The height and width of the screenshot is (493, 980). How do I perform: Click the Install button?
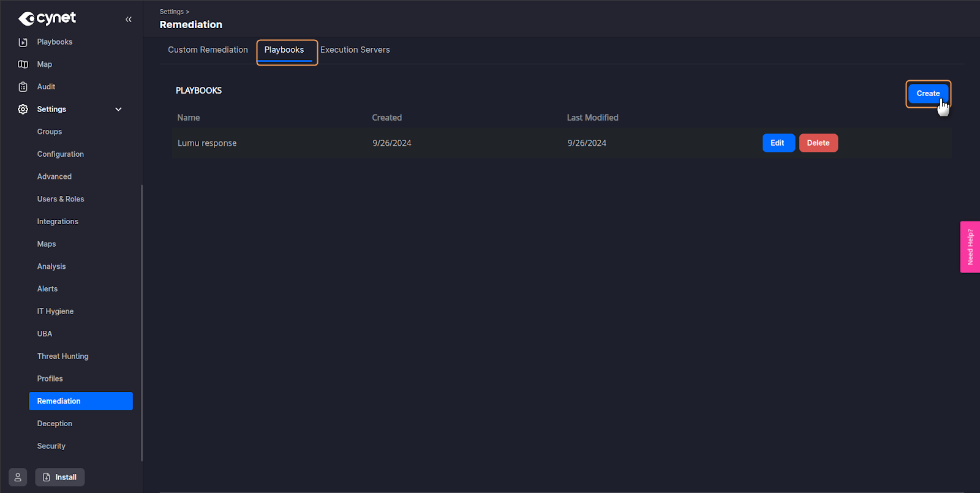coord(60,477)
